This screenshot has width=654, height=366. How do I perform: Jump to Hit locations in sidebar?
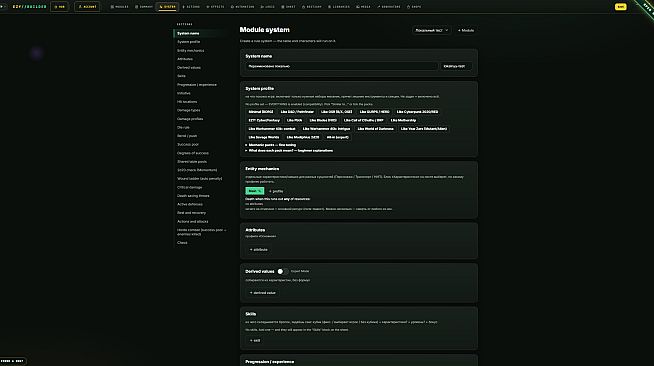click(187, 102)
